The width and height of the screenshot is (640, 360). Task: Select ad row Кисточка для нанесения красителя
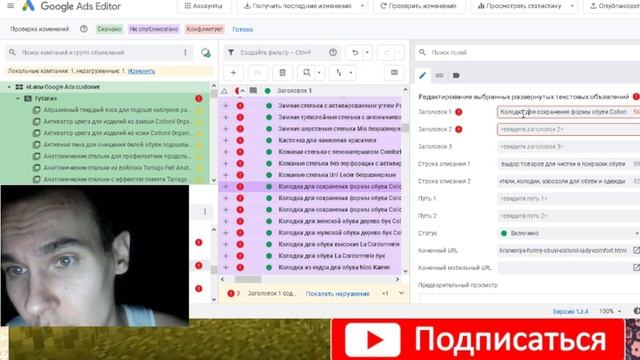point(310,140)
